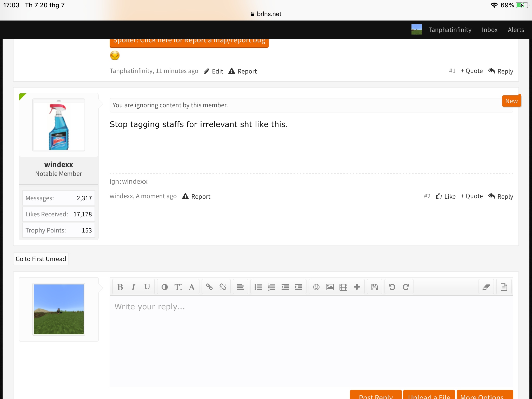Edit Tanphatinfinity's post #1
Screen dimensions: 532x399
213,71
